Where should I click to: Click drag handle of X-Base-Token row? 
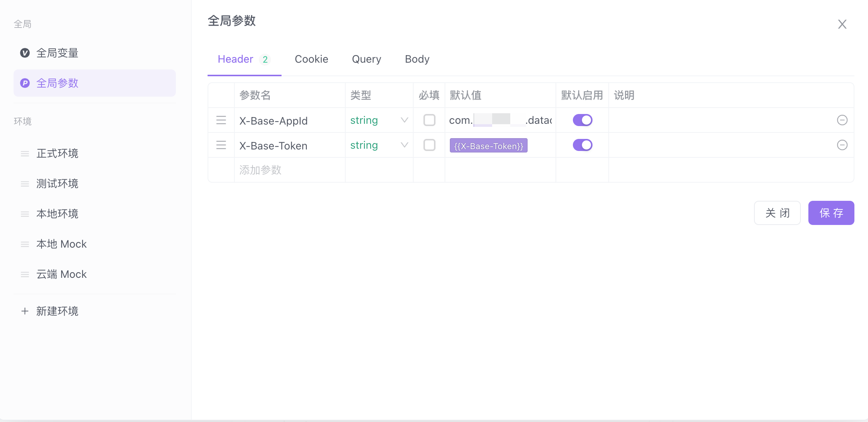pyautogui.click(x=221, y=145)
